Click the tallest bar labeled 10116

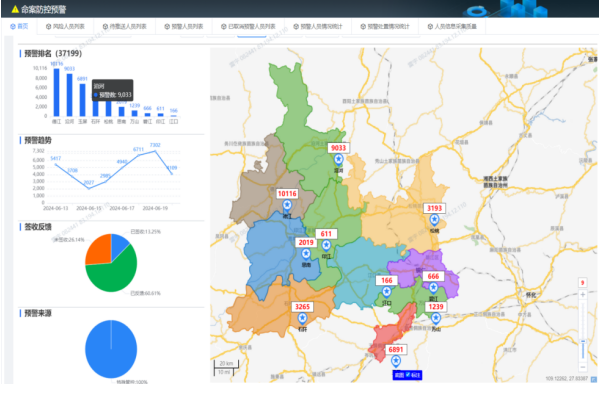[57, 92]
